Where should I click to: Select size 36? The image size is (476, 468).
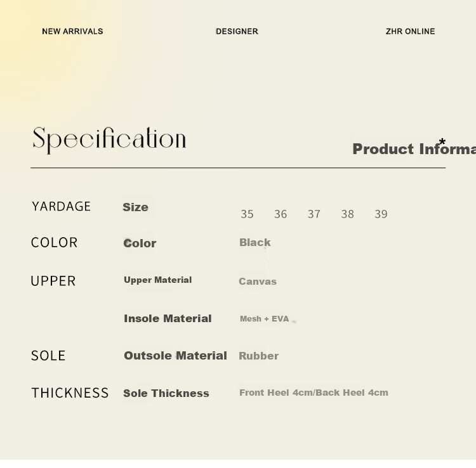tap(281, 214)
